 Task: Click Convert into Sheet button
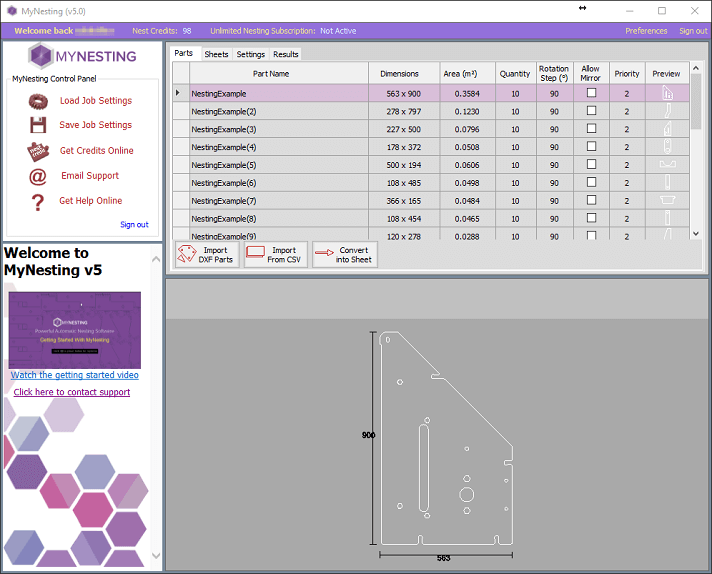click(345, 255)
